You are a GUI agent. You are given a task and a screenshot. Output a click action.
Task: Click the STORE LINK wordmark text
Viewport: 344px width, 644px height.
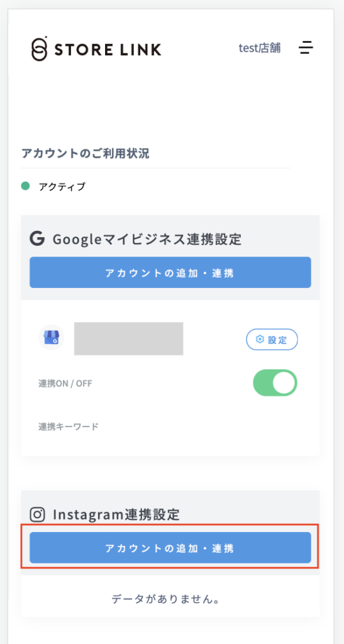[x=108, y=50]
